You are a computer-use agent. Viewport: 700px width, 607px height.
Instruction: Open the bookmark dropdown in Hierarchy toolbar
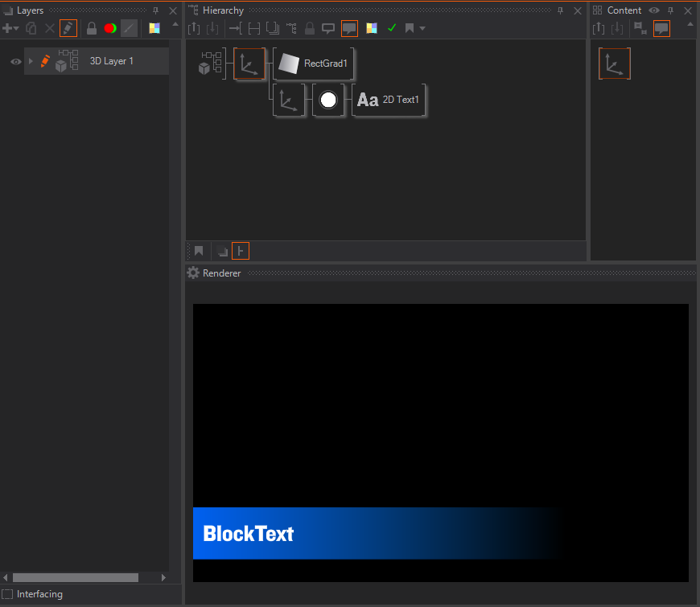415,28
